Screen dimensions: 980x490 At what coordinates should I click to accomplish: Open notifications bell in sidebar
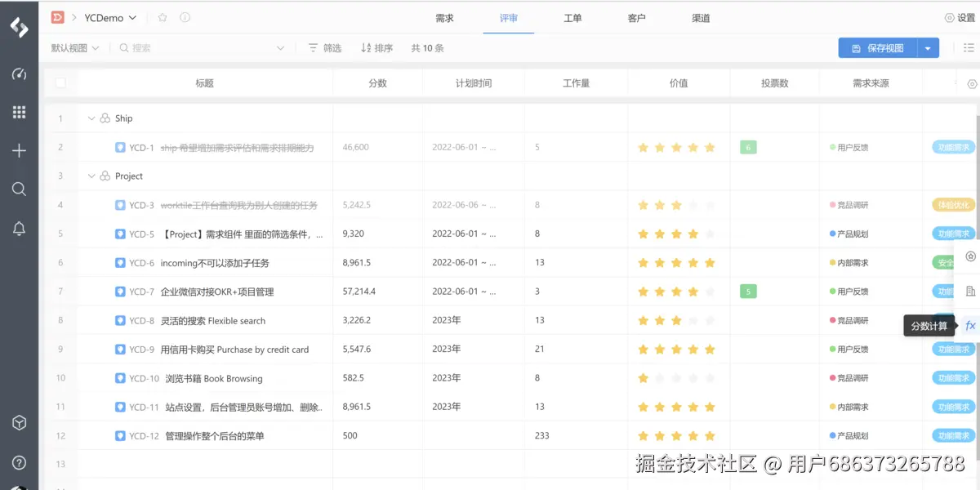[x=19, y=229]
